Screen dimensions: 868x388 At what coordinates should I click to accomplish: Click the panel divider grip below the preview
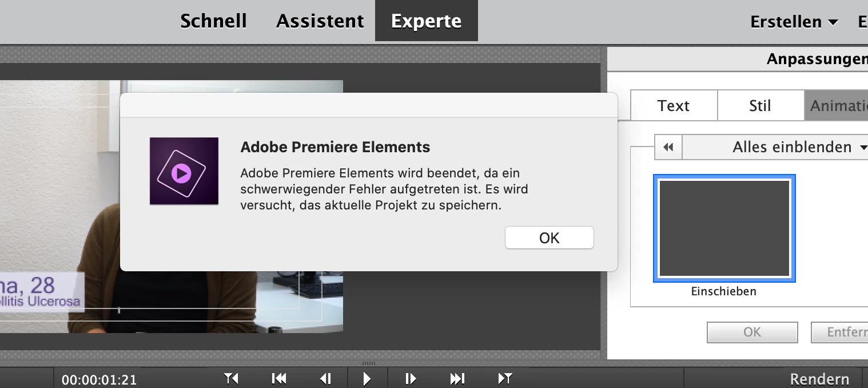tap(369, 363)
